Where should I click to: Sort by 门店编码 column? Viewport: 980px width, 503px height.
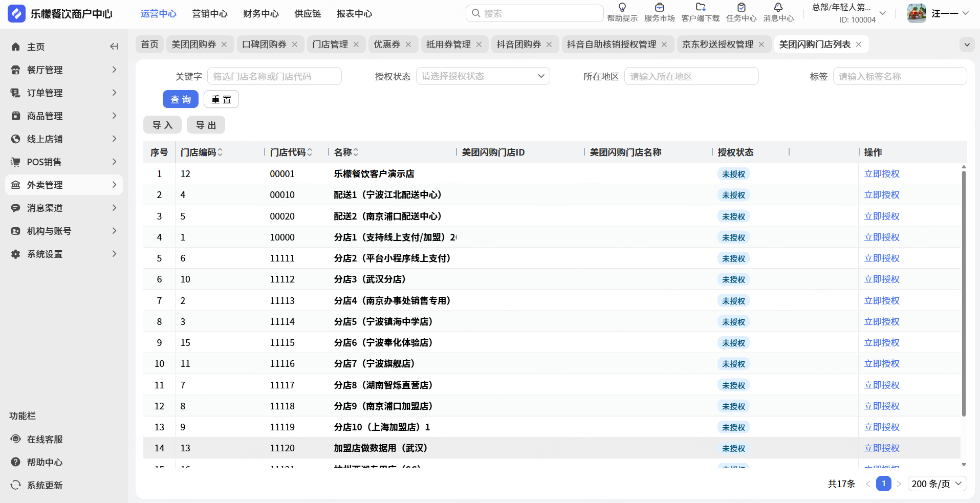point(220,152)
